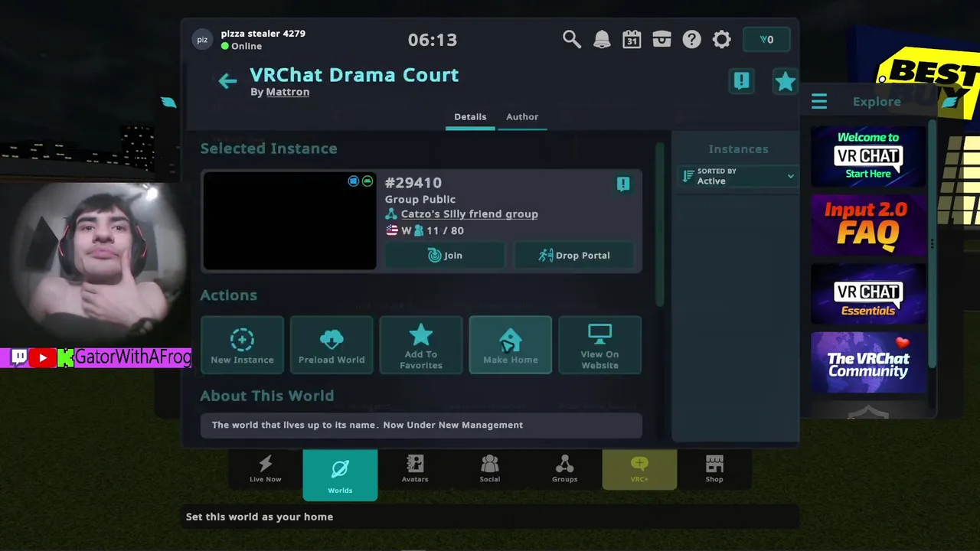Viewport: 980px width, 551px height.
Task: Click the details panel scrollbar
Action: (x=660, y=226)
